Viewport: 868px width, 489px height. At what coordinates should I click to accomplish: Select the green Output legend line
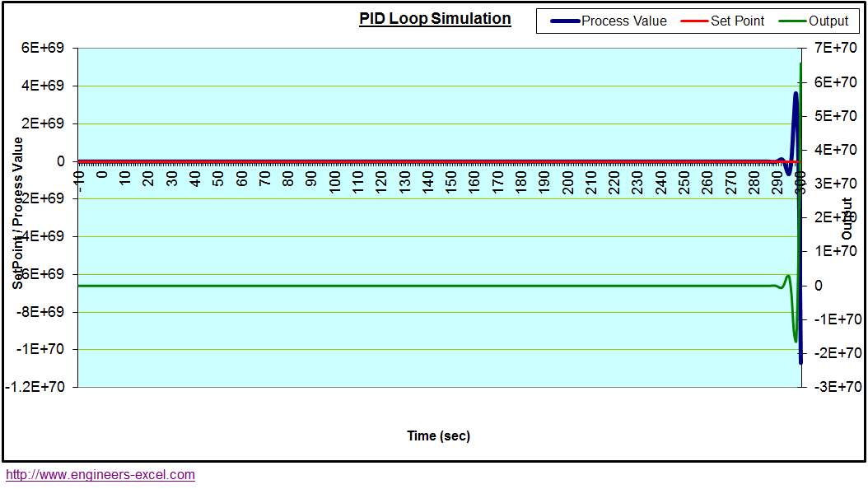pyautogui.click(x=793, y=21)
